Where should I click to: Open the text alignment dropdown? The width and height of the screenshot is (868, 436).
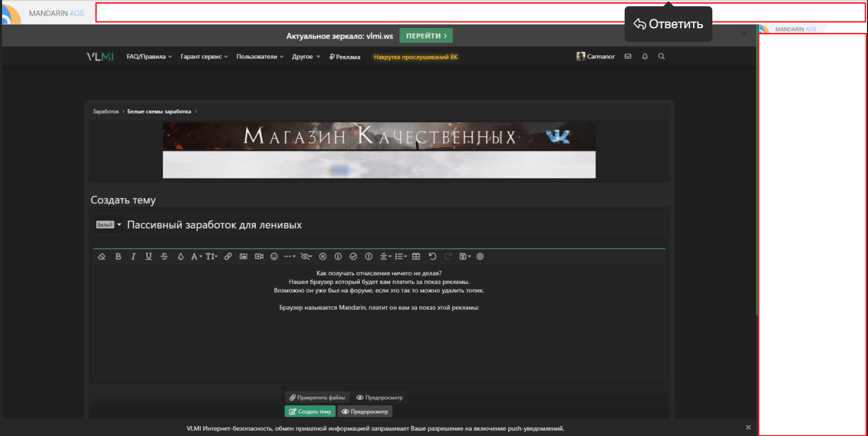[385, 256]
